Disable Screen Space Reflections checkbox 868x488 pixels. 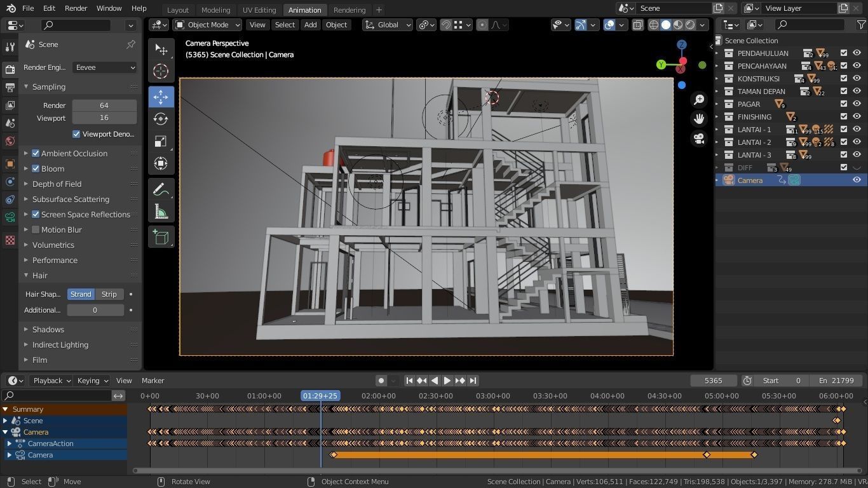[36, 214]
